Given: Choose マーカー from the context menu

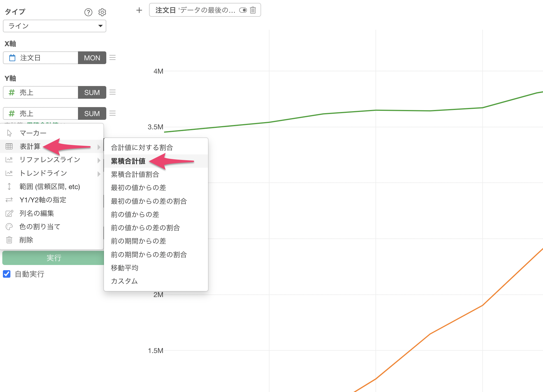Looking at the screenshot, I should click(52, 133).
